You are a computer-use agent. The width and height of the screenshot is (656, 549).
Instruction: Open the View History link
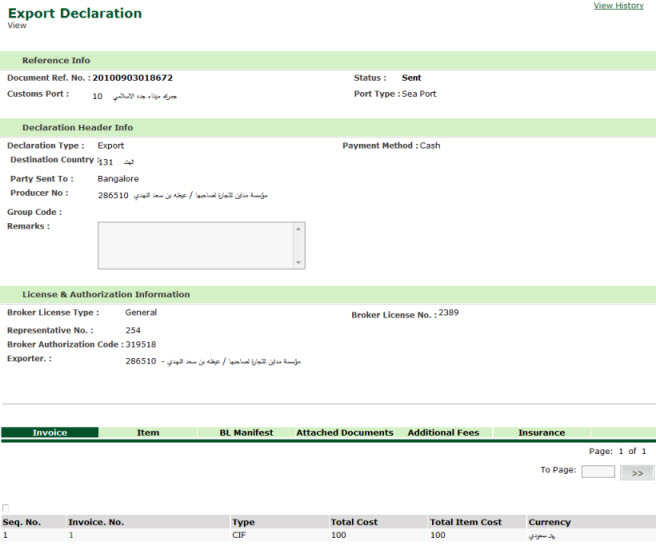coord(618,6)
